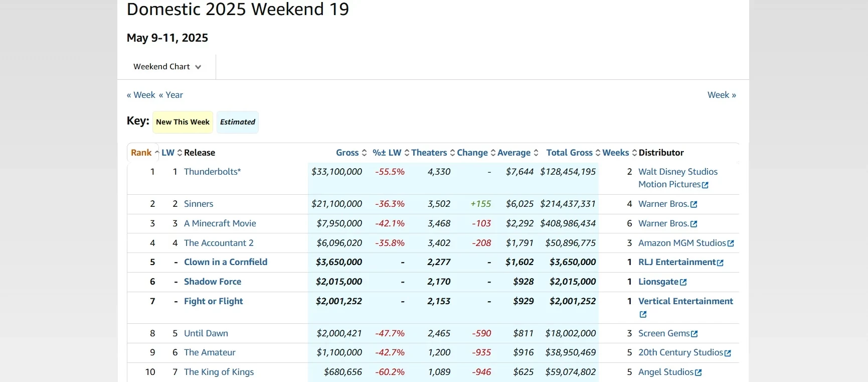Screen dimensions: 868x382
Task: Click external link icon after Amazon MGM Studios
Action: (x=731, y=243)
